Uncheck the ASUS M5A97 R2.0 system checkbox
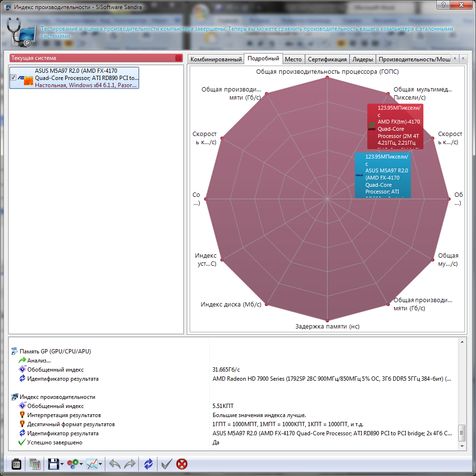476x476 pixels. coord(13,78)
